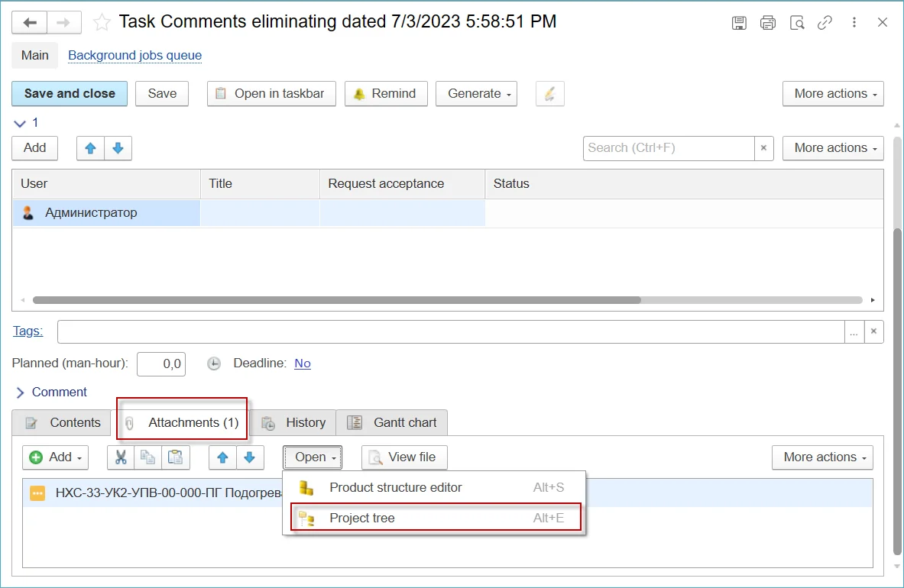Open the Generate dropdown
Screen dimensions: 904x588
[476, 94]
